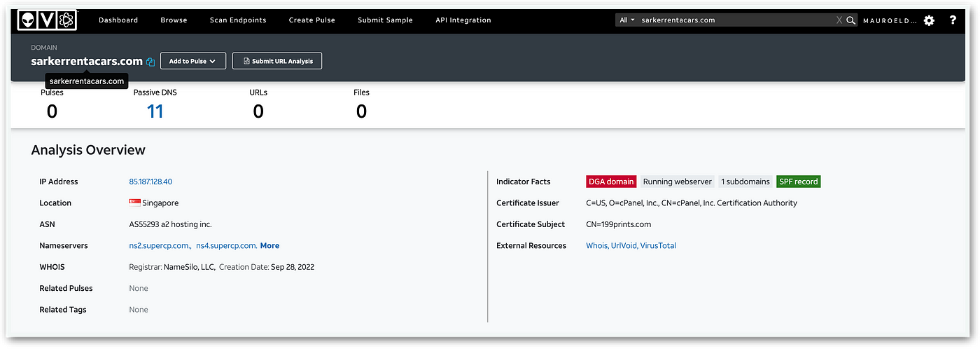Open Scan Endpoints in navigation
Screen dimensions: 980x349
[x=238, y=20]
